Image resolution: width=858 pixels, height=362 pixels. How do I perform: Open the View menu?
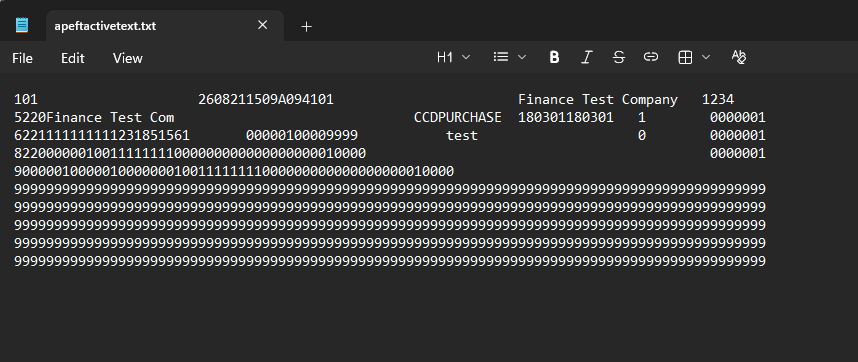127,58
